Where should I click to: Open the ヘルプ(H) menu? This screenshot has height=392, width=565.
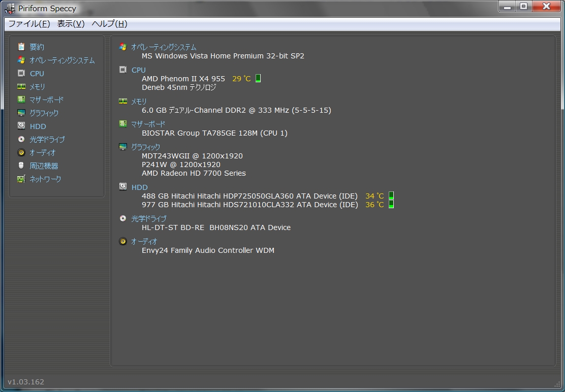click(110, 24)
